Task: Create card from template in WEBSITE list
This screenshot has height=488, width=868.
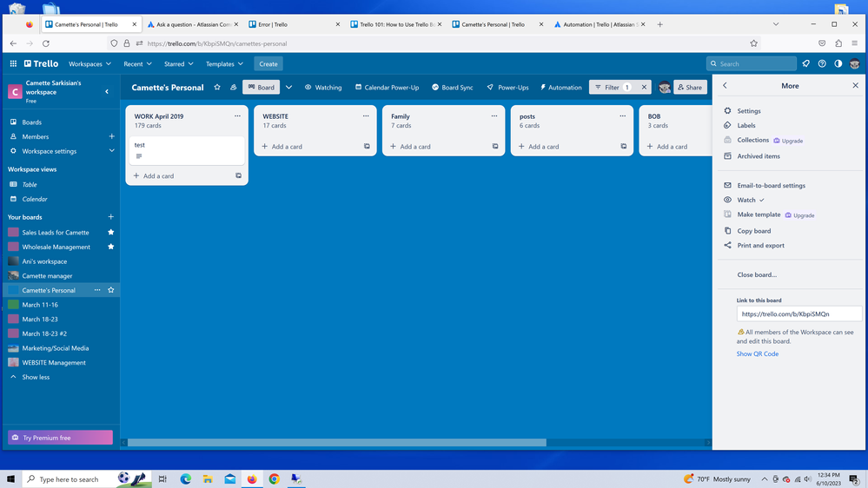Action: pos(367,147)
